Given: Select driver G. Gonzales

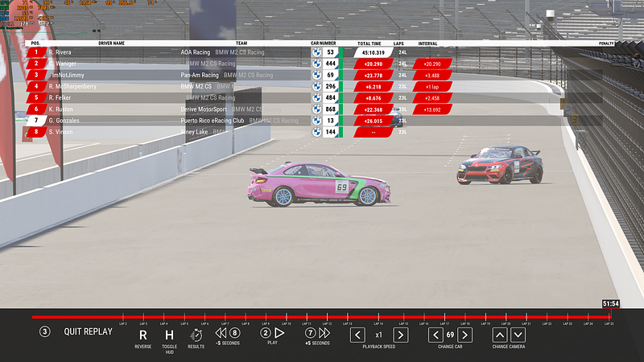Looking at the screenshot, I should (x=64, y=121).
